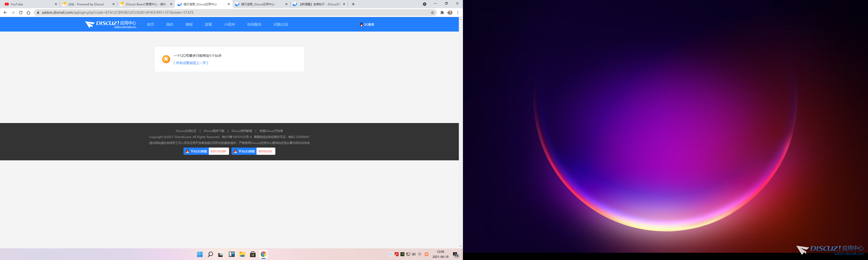Click the 平台QQ客服 850150389 button

click(206, 151)
